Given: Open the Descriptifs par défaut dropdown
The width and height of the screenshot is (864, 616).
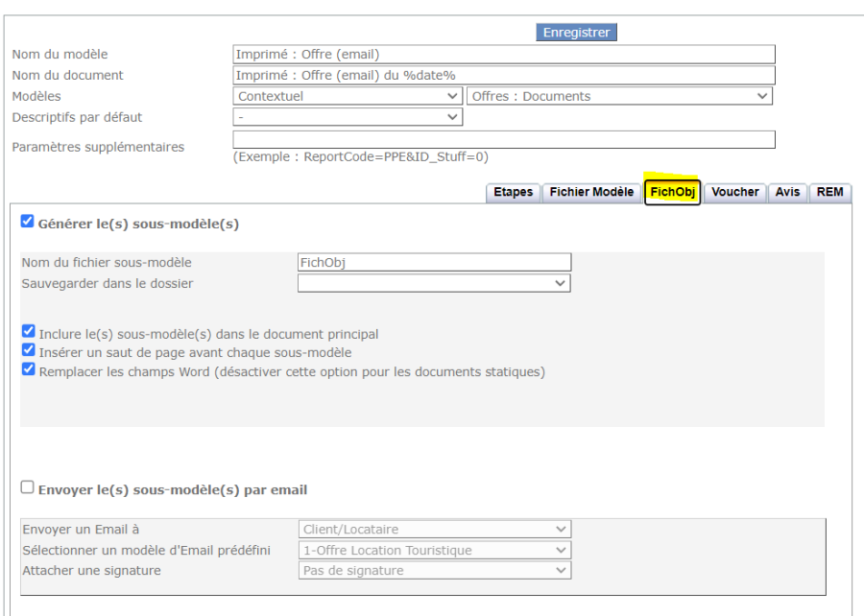Looking at the screenshot, I should pyautogui.click(x=348, y=117).
